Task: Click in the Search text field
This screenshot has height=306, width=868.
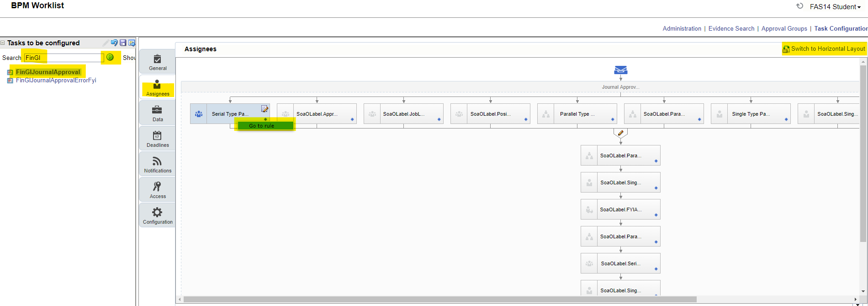Action: pos(64,58)
